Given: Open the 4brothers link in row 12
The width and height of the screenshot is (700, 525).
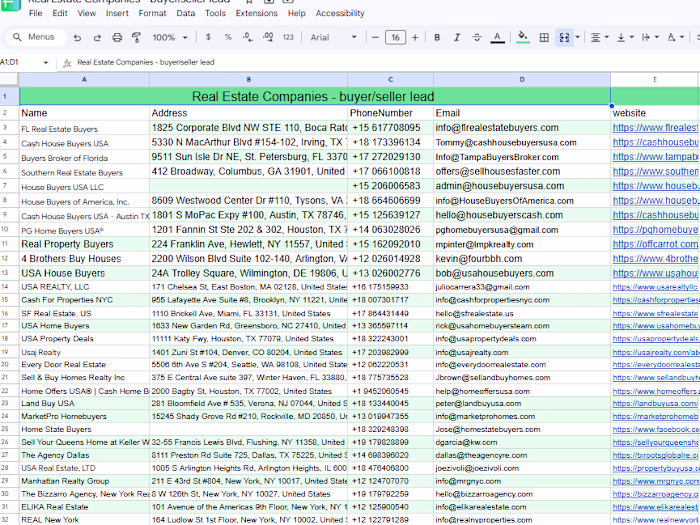Looking at the screenshot, I should [x=655, y=258].
